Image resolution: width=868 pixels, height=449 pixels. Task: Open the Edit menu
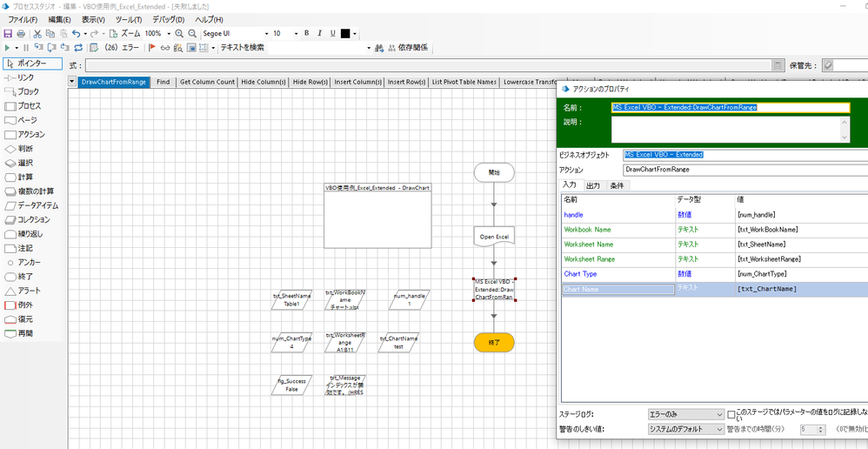click(x=60, y=19)
